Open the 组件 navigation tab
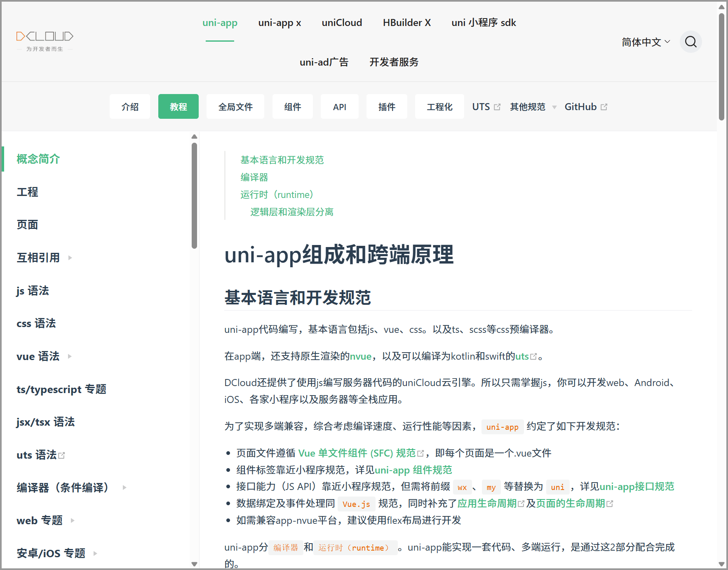 [292, 107]
